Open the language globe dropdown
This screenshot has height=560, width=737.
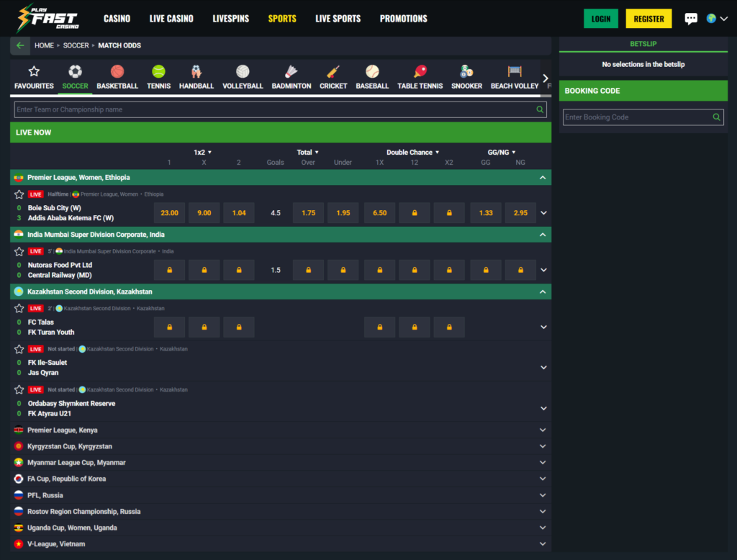point(716,19)
